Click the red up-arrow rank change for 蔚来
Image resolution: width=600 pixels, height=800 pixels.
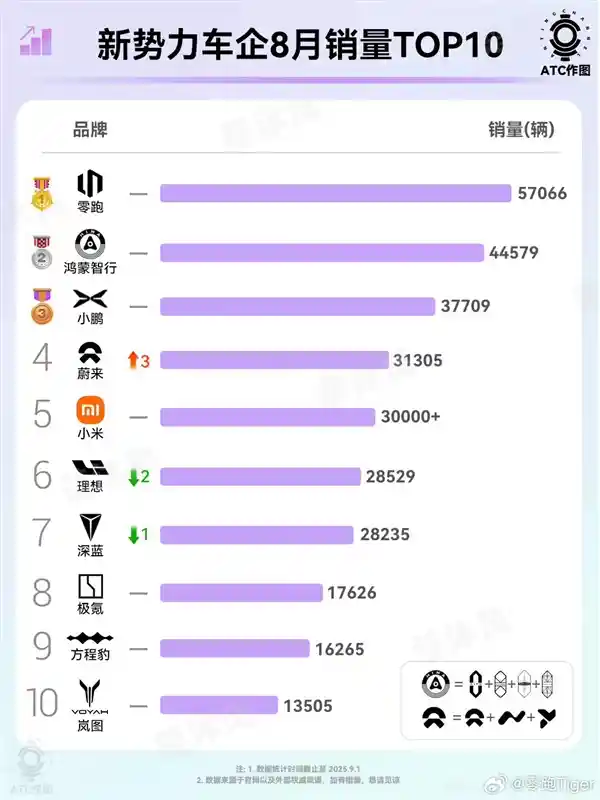point(132,361)
